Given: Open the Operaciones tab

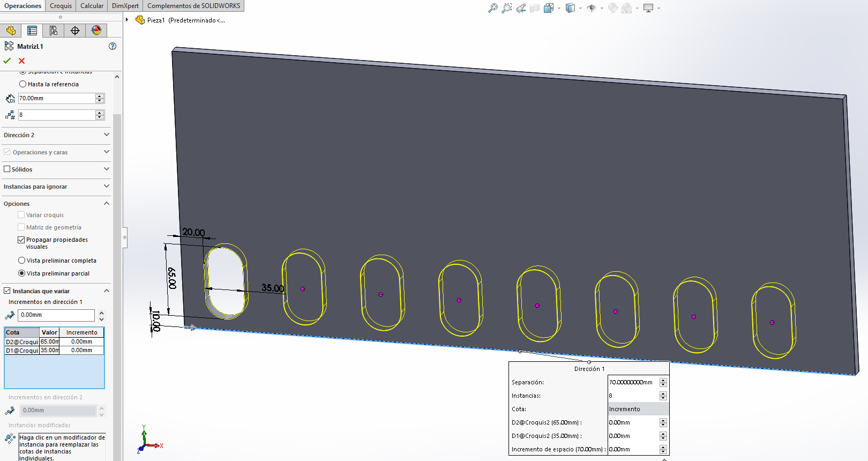Looking at the screenshot, I should point(23,6).
